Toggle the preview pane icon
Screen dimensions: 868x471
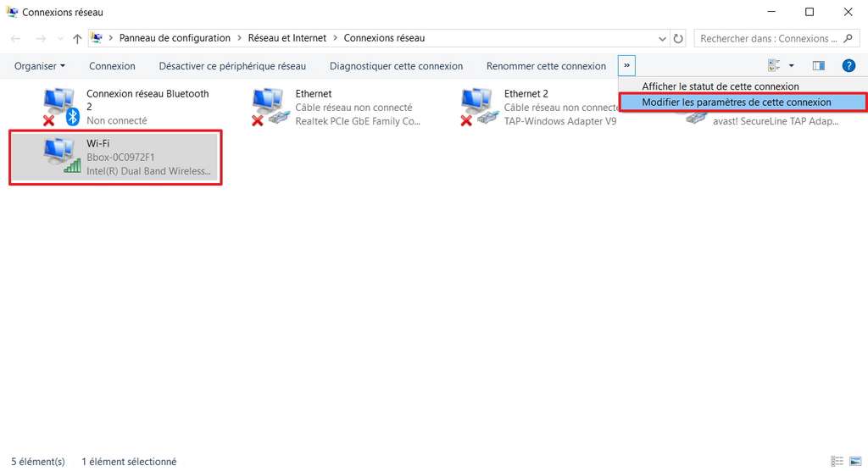click(818, 66)
